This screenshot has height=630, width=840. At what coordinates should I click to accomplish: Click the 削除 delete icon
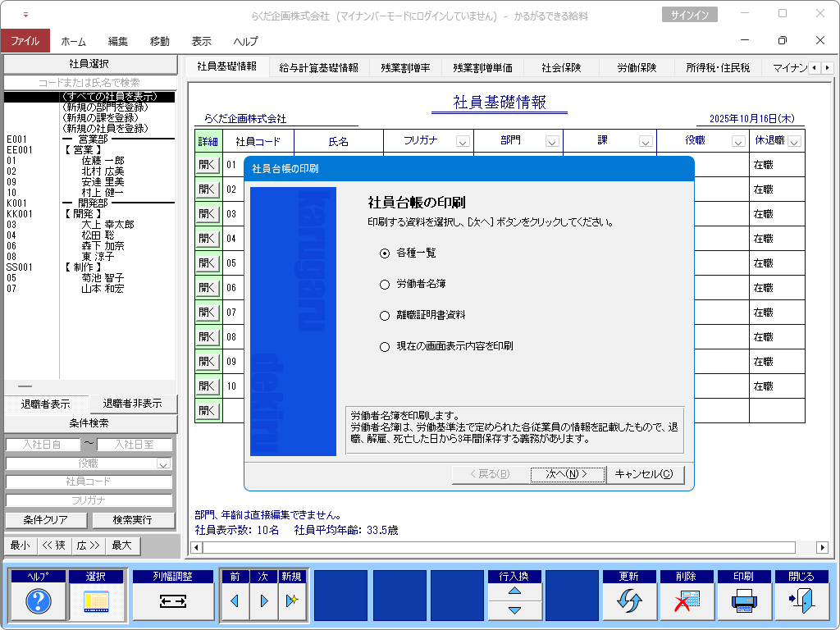tap(686, 602)
